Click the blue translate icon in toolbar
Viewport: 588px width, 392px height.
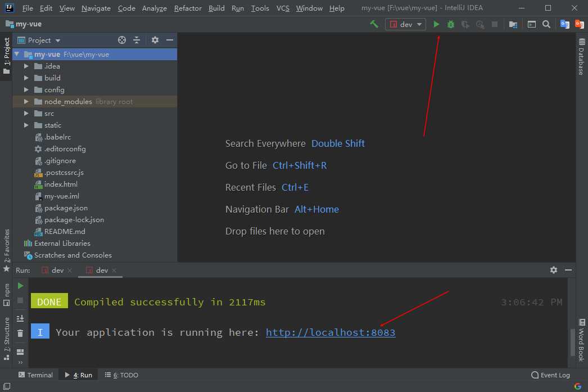click(x=565, y=24)
